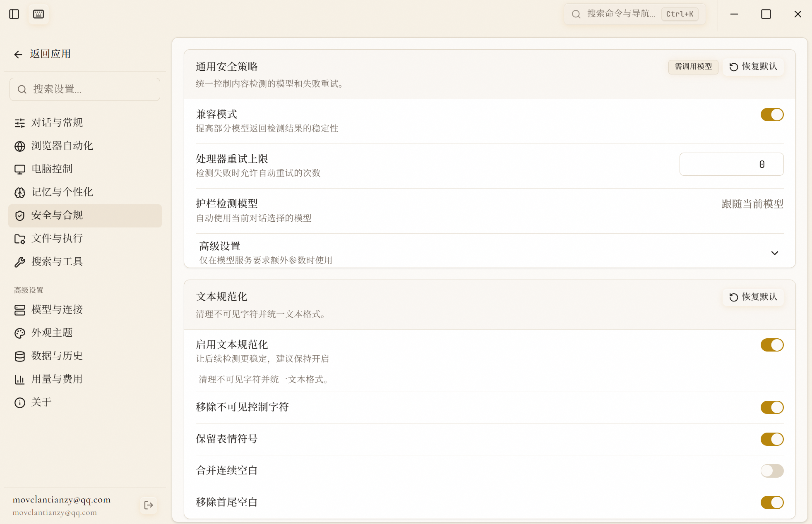Open 护栏检测模型 selector 跟随当前模型
This screenshot has height=524, width=812.
752,204
